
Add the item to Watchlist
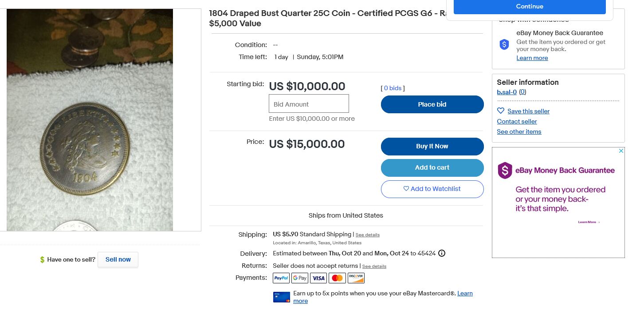pos(432,189)
